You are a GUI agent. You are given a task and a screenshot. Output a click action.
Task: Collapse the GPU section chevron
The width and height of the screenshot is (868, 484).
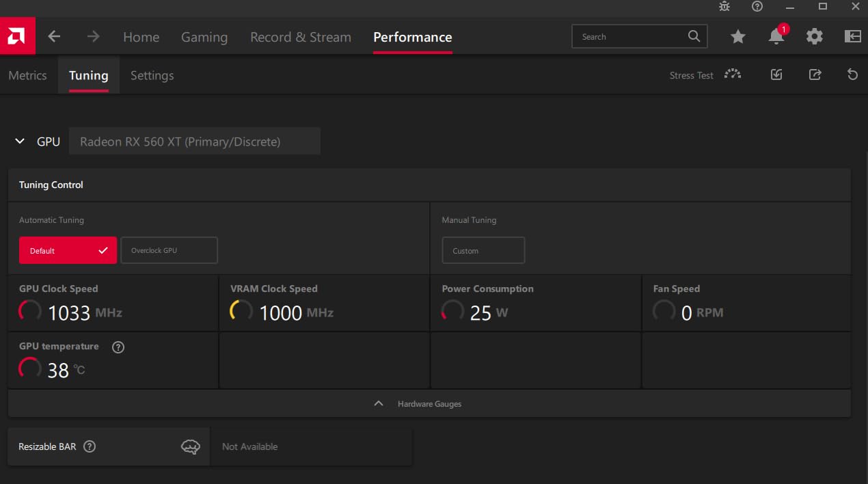(20, 142)
